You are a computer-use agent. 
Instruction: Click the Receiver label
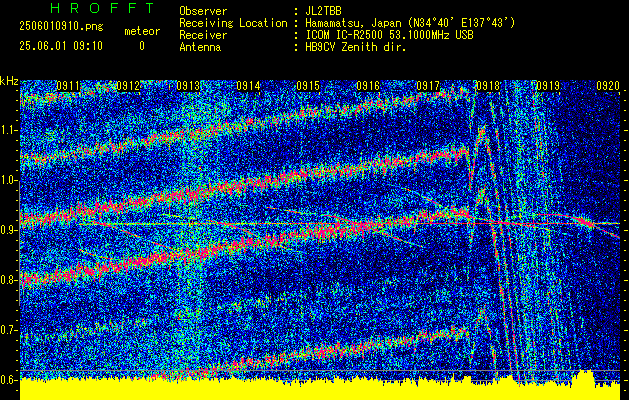pos(203,35)
